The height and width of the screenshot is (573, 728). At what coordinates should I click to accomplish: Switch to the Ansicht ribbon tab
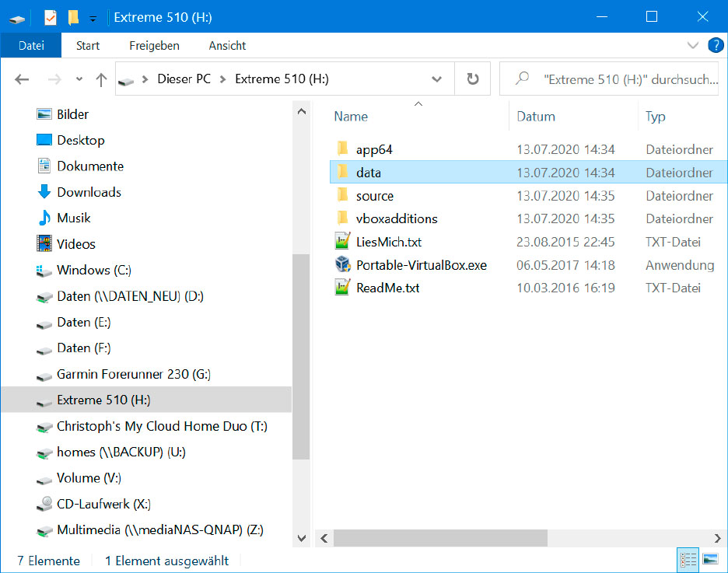[226, 45]
